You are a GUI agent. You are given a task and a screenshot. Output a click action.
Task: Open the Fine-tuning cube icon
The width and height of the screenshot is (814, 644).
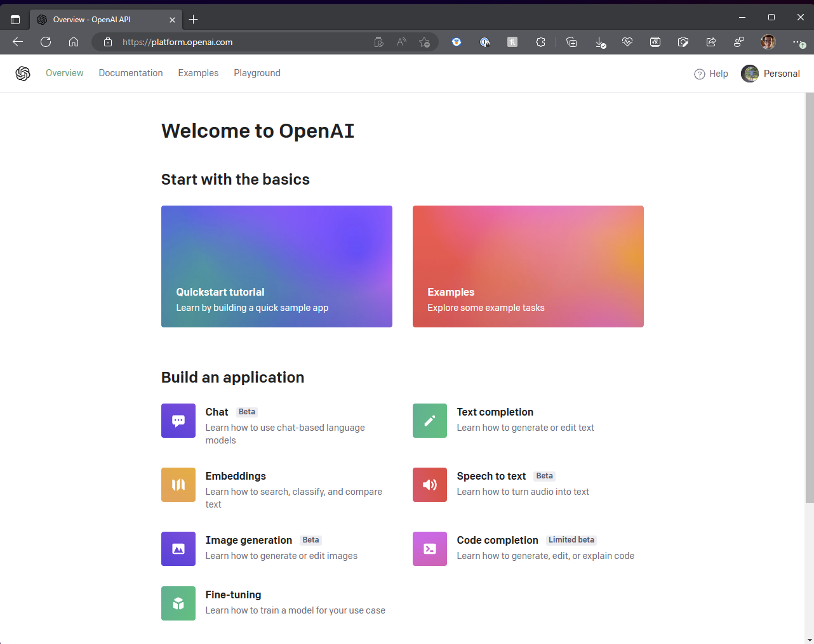pyautogui.click(x=178, y=603)
